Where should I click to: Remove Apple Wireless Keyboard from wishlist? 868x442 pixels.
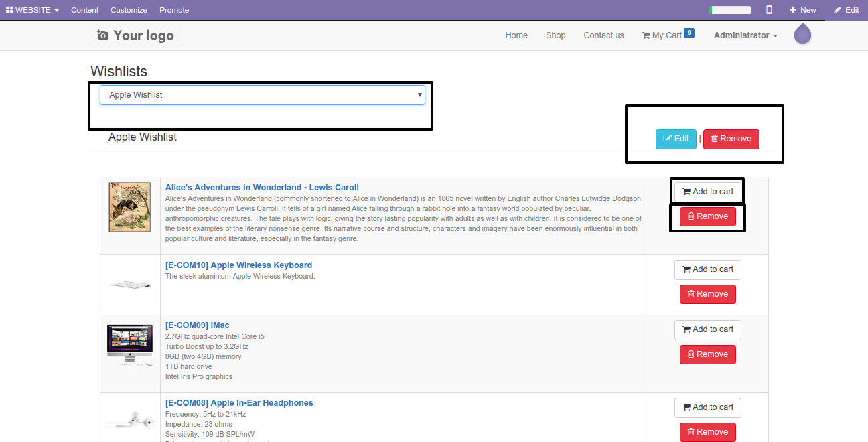click(x=708, y=294)
